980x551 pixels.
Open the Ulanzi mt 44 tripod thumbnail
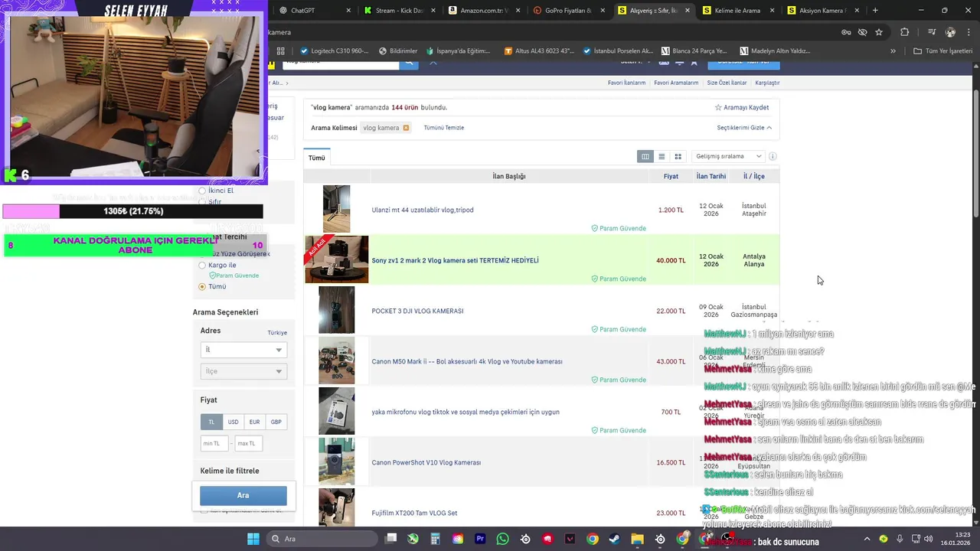coord(337,209)
